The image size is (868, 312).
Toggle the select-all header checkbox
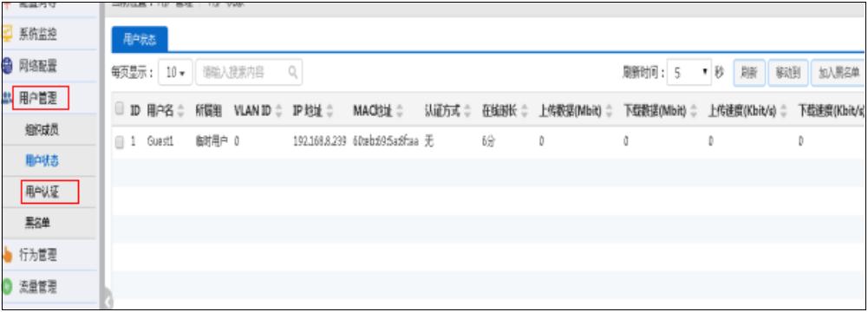pyautogui.click(x=119, y=110)
